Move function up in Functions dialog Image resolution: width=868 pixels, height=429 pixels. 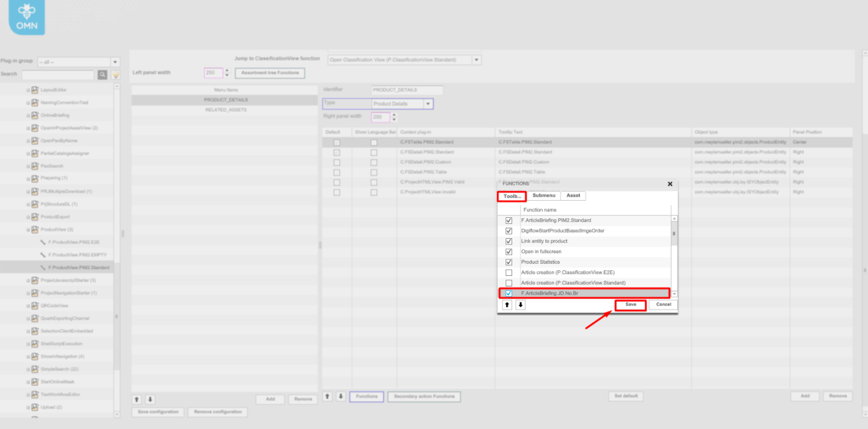[x=507, y=305]
